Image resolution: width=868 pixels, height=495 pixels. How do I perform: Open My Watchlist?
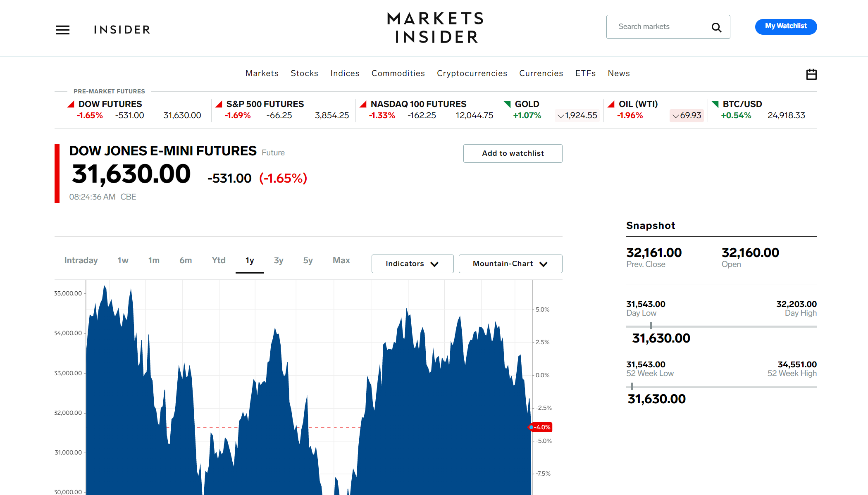coord(786,26)
